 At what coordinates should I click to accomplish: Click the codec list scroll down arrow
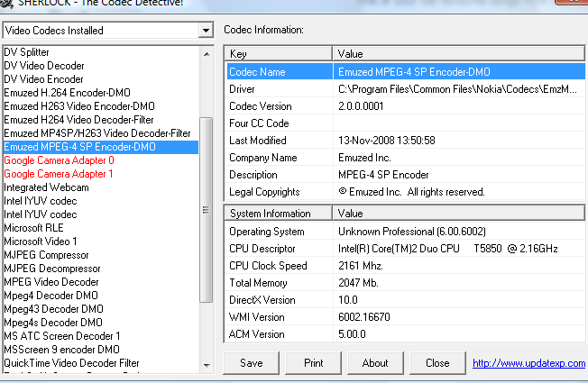[207, 365]
